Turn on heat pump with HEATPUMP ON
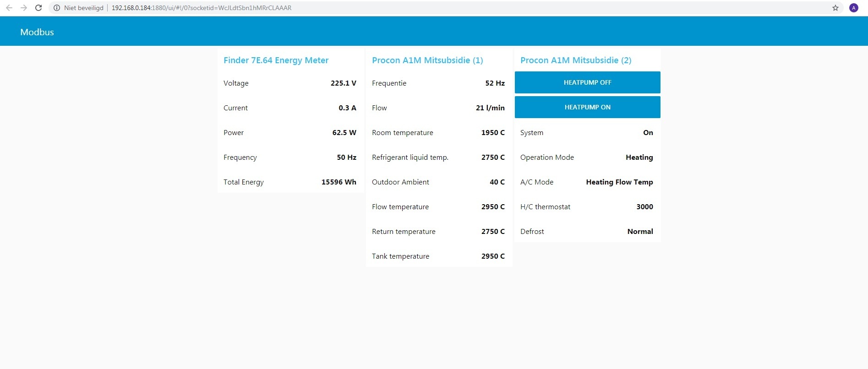 click(x=588, y=107)
